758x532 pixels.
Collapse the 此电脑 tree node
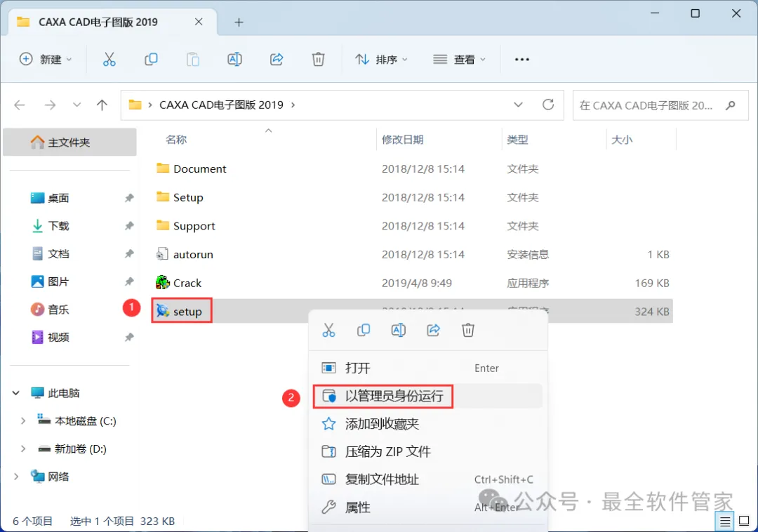[x=16, y=393]
